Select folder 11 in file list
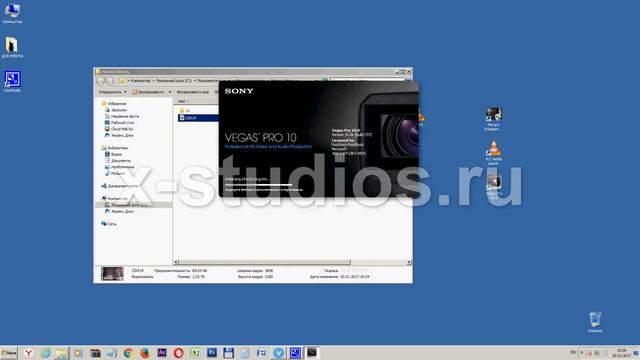 coord(184,111)
